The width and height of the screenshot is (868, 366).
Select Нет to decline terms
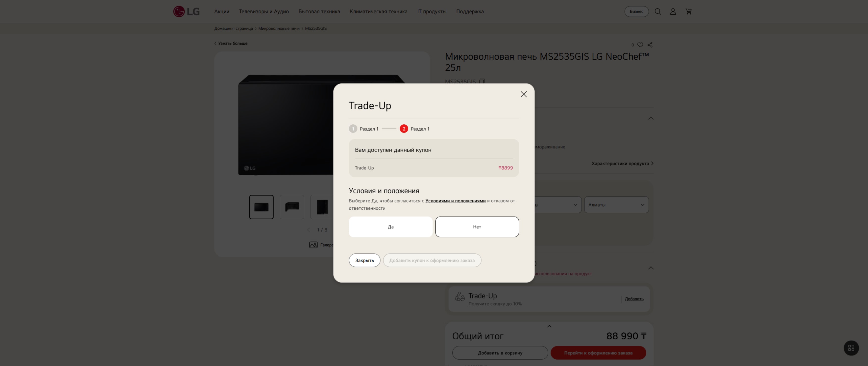tap(477, 227)
